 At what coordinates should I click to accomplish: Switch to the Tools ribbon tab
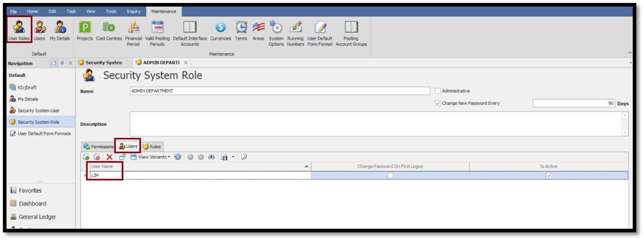pos(111,11)
